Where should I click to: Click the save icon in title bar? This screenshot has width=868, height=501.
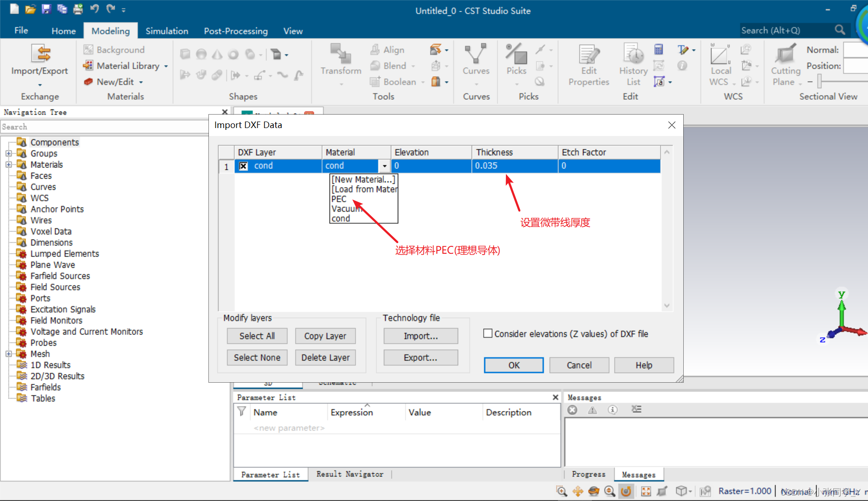(x=46, y=9)
